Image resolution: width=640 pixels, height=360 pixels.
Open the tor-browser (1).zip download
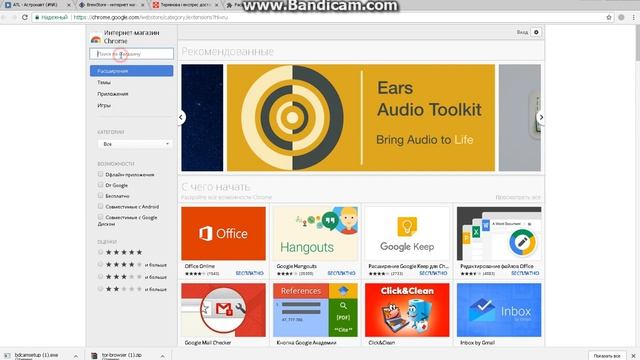[122, 355]
